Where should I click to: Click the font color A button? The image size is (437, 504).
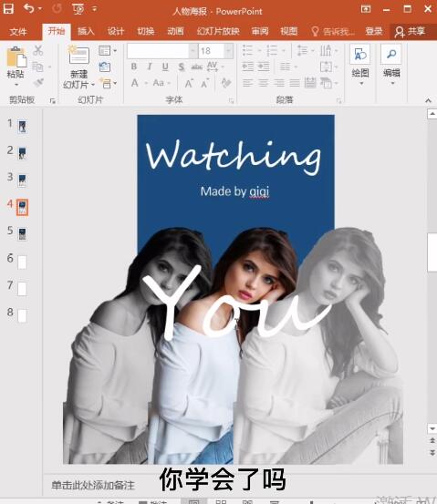(x=135, y=83)
